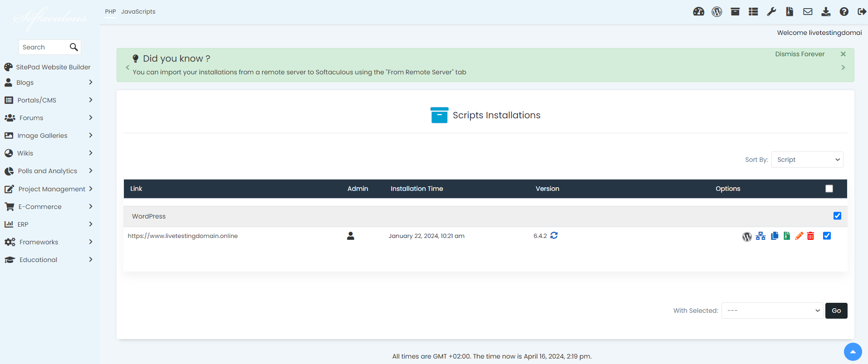
Task: Click into the sidebar Search field
Action: point(44,47)
